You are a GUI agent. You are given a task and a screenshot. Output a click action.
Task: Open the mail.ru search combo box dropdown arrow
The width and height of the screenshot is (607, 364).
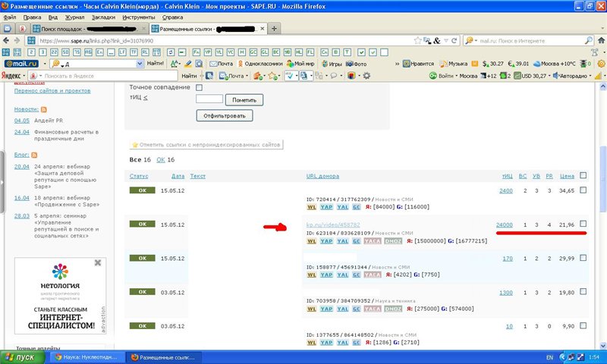(x=140, y=64)
